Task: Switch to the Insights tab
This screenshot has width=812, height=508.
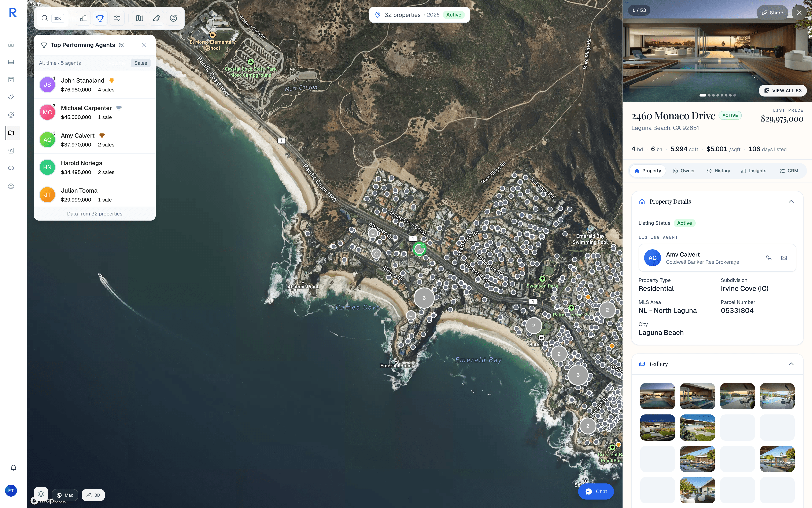Action: point(754,171)
